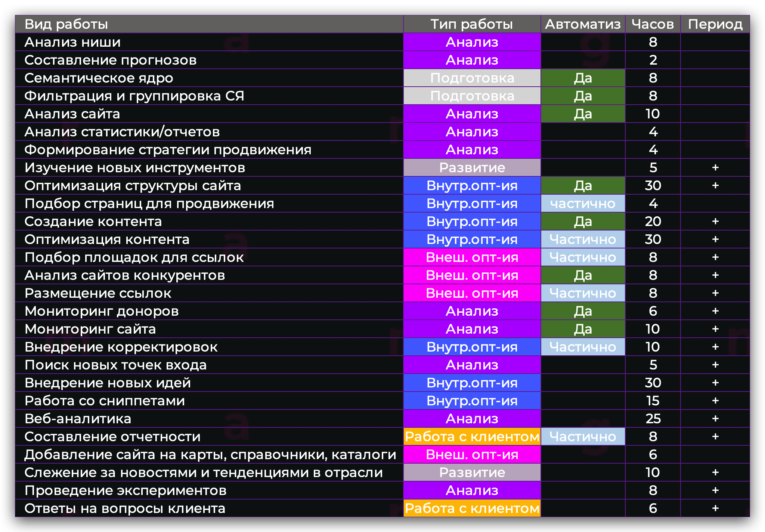This screenshot has width=765, height=532.
Task: Click 'Развитие' type in Изучение новых инструментов row
Action: click(x=472, y=168)
